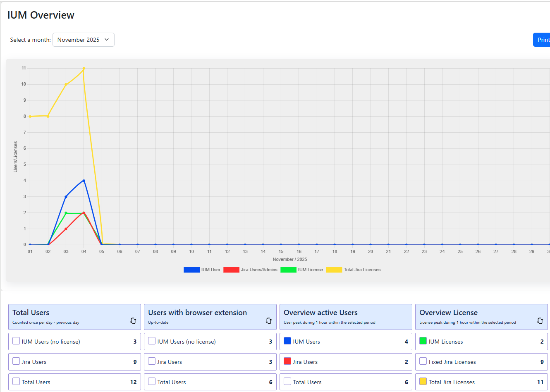Click green IUM Licenses checkbox under Overview License
The height and width of the screenshot is (392, 550).
point(423,341)
